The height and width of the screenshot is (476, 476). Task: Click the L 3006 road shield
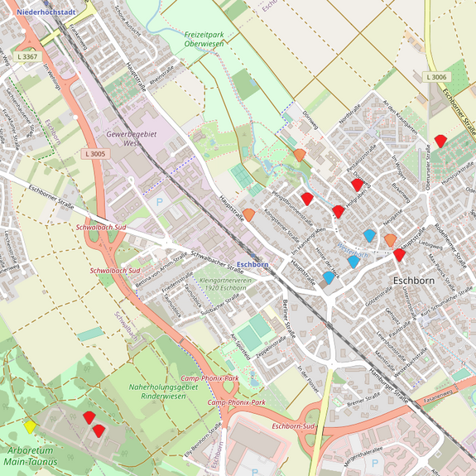click(436, 77)
